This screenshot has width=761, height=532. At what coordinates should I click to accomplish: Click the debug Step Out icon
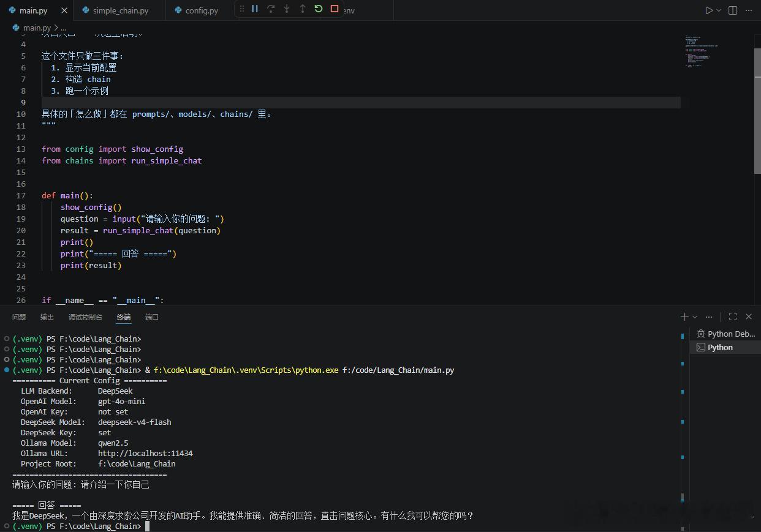tap(303, 9)
